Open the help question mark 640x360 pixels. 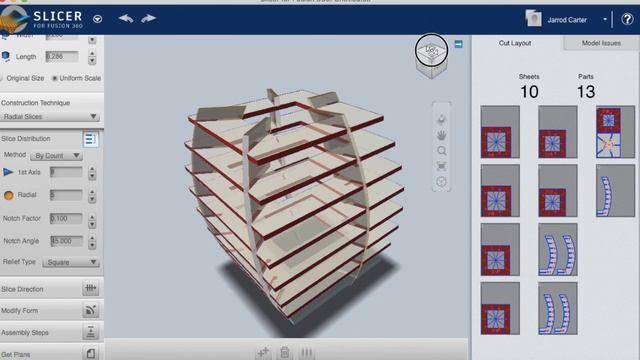(x=627, y=19)
